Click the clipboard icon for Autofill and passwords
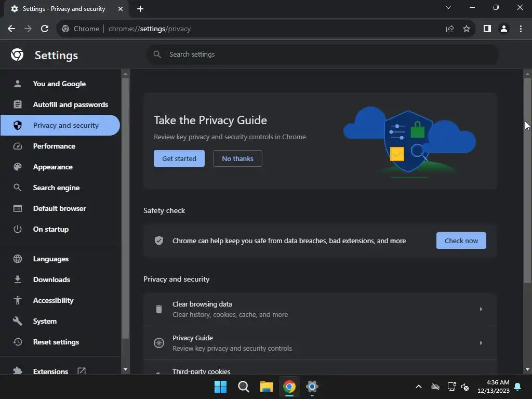The image size is (532, 399). point(18,104)
